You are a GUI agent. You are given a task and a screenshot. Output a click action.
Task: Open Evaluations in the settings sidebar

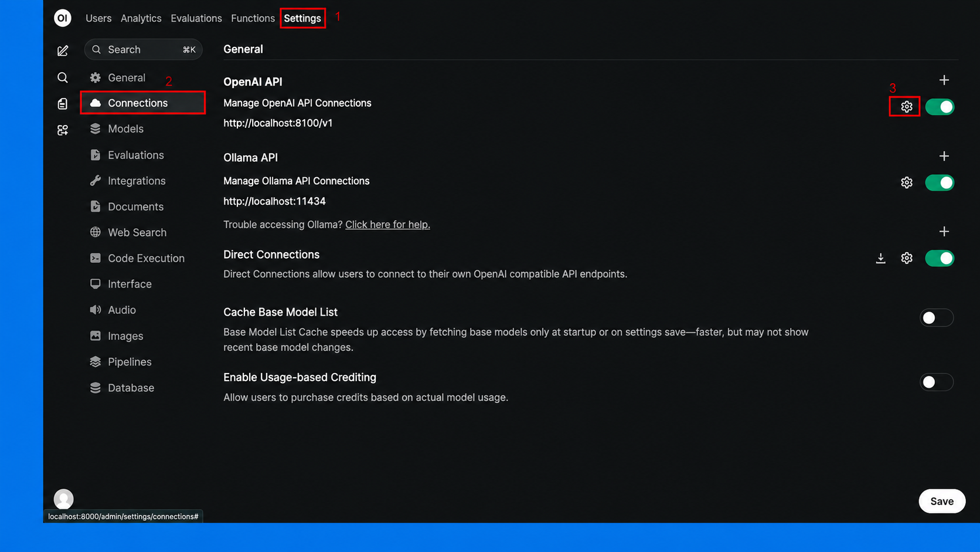(142, 155)
